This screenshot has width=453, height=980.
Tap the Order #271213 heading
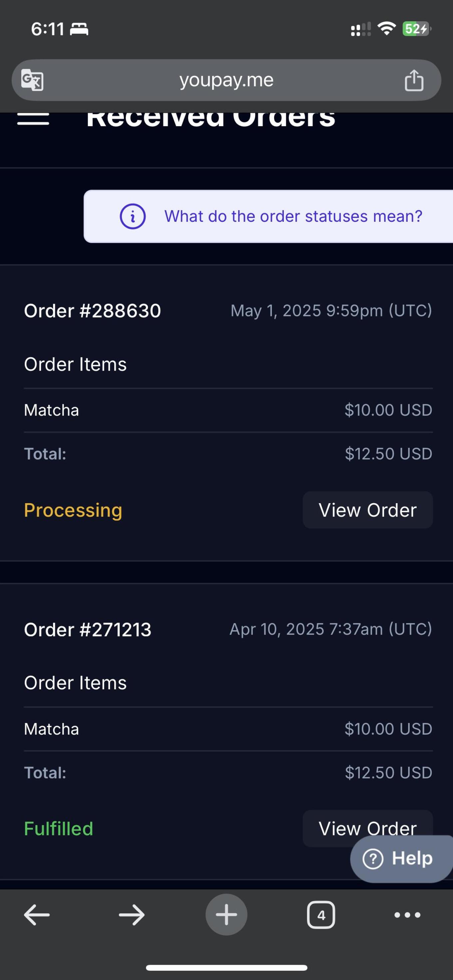(x=88, y=630)
